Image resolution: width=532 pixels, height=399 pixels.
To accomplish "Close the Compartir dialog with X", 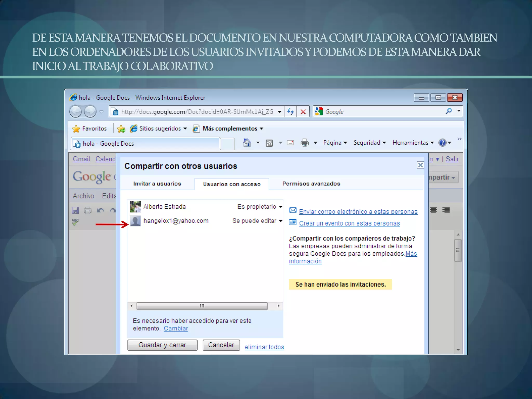I will [x=420, y=165].
